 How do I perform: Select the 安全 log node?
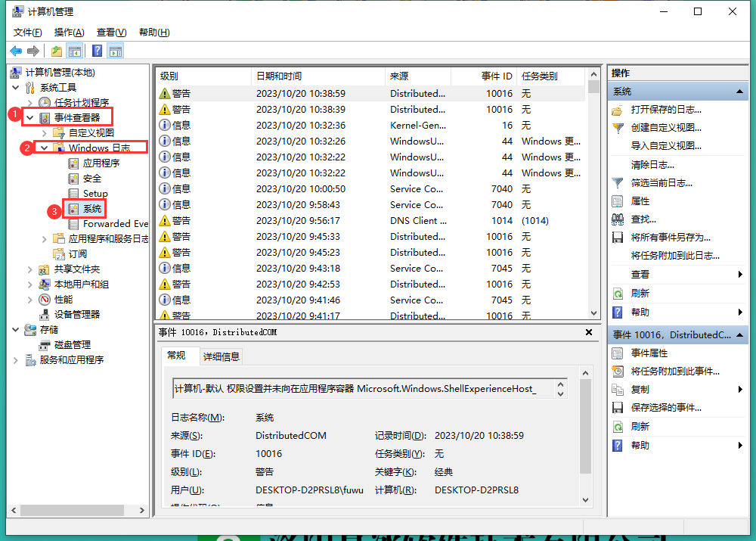pos(92,179)
